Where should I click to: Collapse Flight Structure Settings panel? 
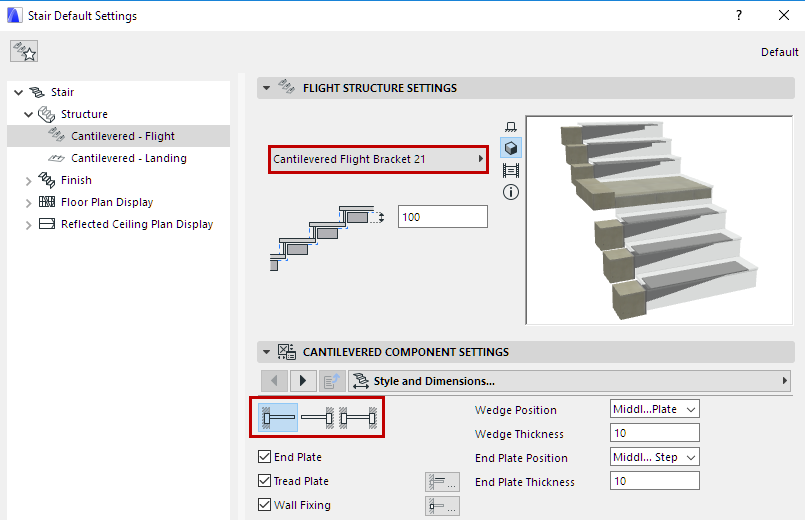266,88
